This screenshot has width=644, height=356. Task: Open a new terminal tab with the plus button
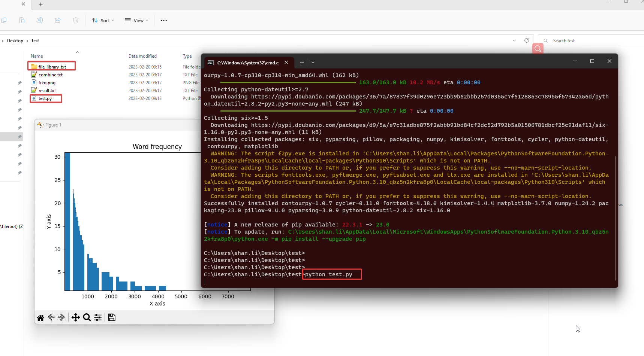pos(302,63)
